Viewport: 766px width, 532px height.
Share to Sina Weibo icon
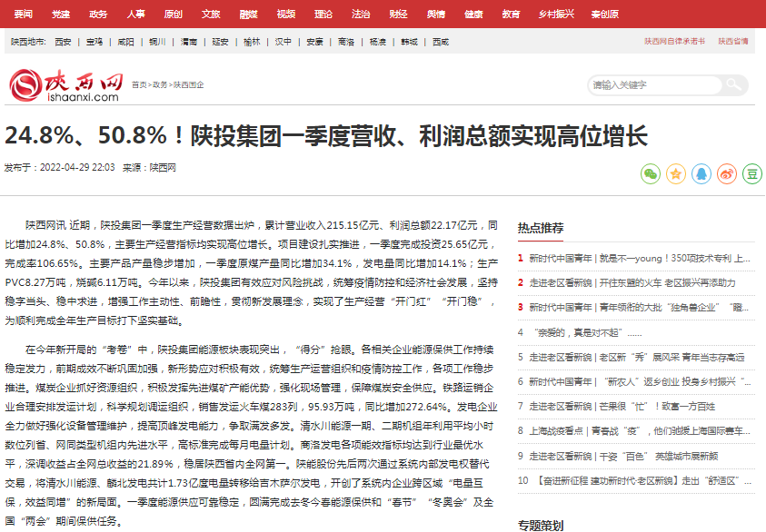(726, 173)
